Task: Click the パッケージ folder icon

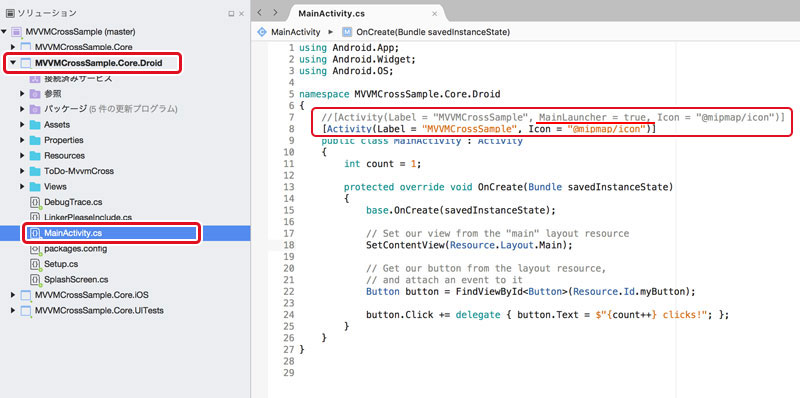Action: click(35, 109)
